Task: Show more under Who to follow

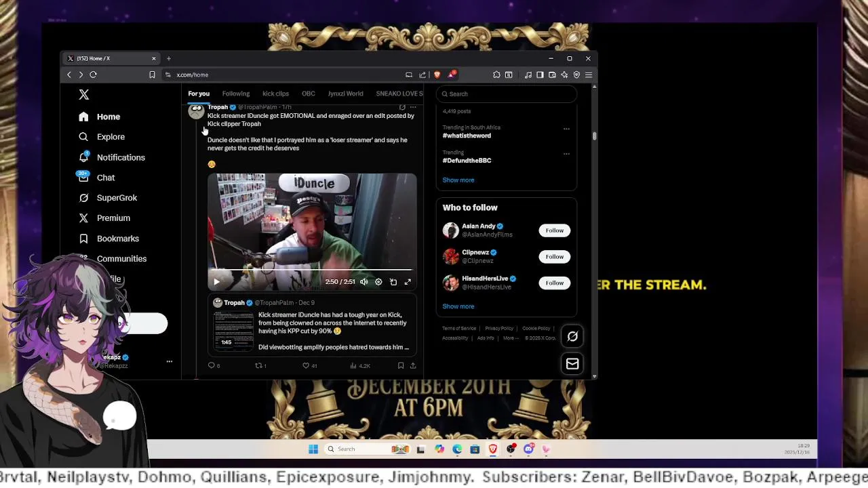Action: 458,306
